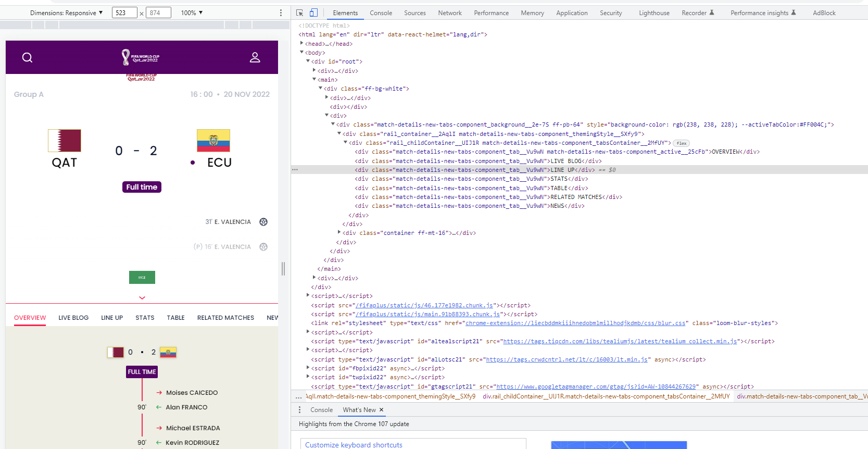Click the Full time status badge

[142, 187]
